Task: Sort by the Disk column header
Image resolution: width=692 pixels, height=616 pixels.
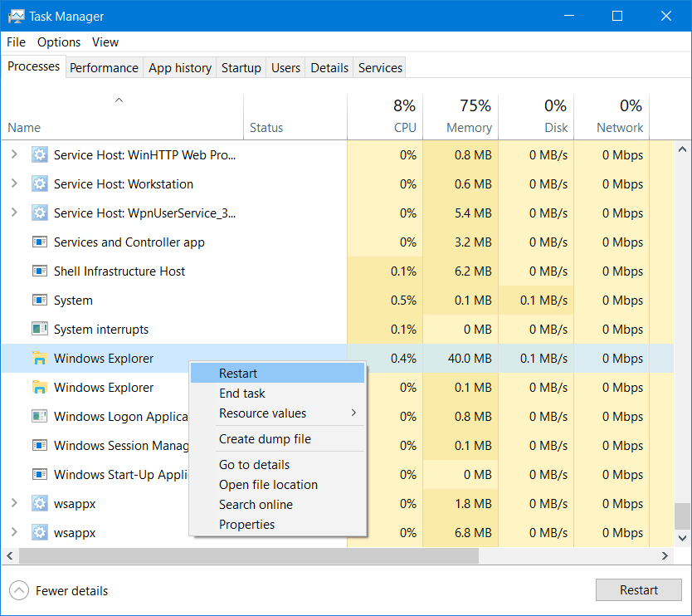Action: click(536, 117)
